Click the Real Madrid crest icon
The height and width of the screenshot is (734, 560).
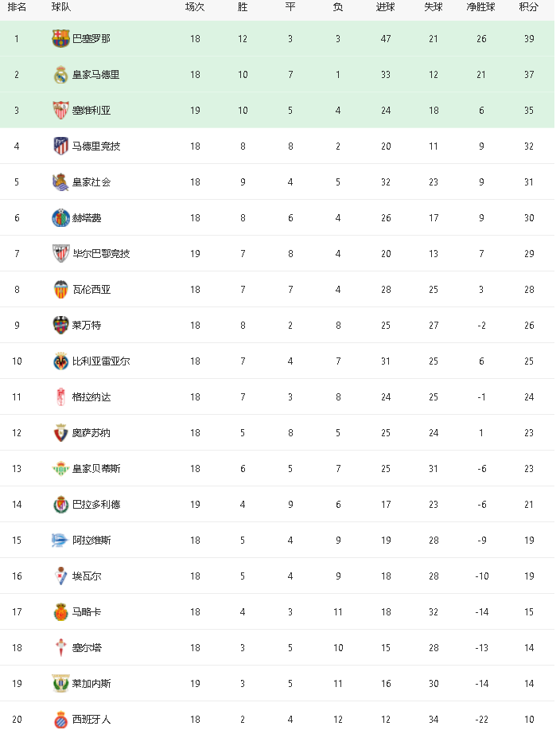[x=60, y=74]
